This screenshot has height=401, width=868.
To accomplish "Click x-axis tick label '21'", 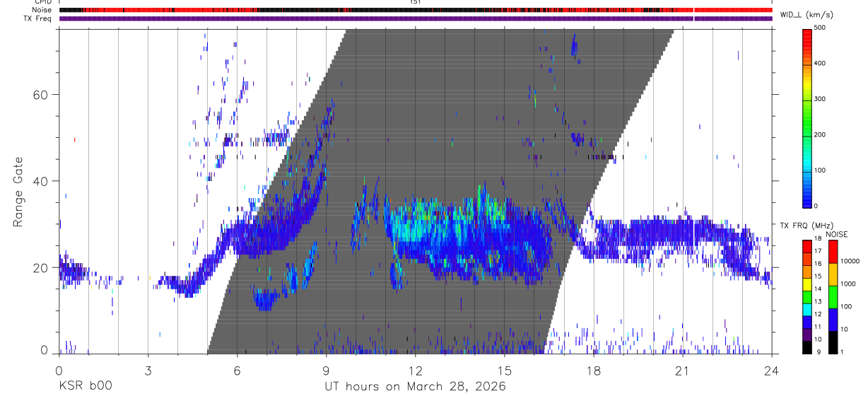I will (x=683, y=371).
